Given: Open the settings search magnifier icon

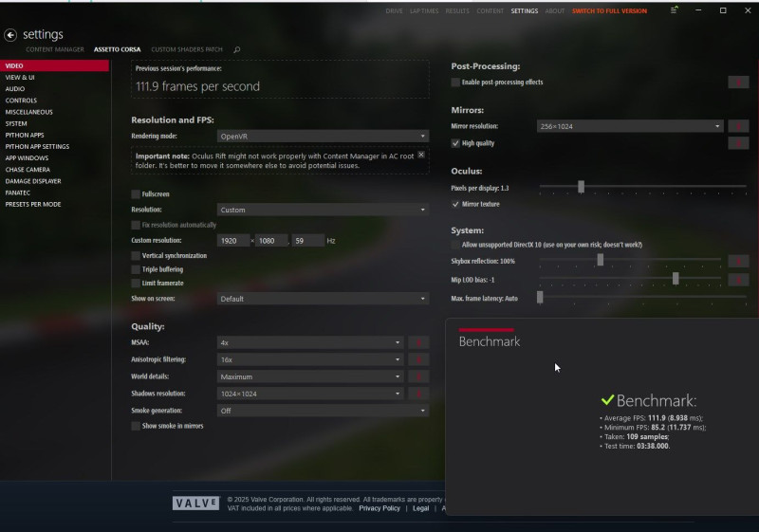Looking at the screenshot, I should pyautogui.click(x=236, y=49).
